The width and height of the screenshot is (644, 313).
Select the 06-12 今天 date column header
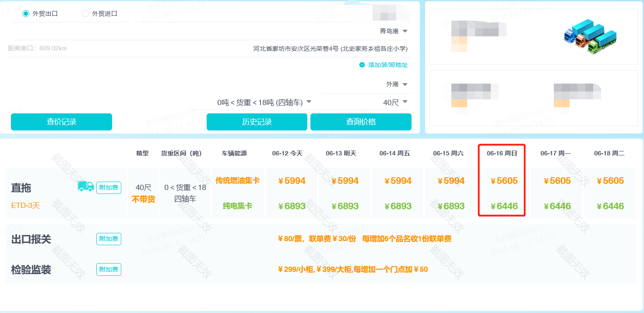pyautogui.click(x=287, y=153)
